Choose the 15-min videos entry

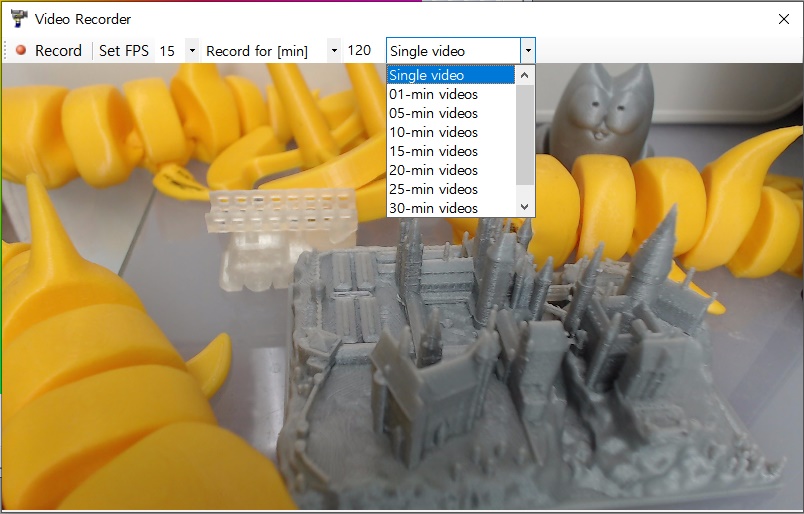tap(450, 151)
